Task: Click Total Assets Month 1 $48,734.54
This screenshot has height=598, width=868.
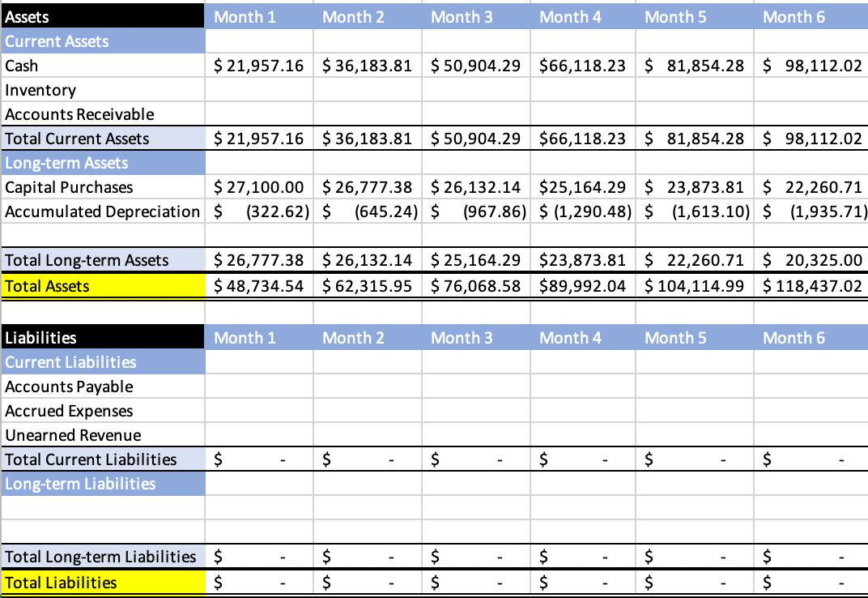Action: click(259, 286)
